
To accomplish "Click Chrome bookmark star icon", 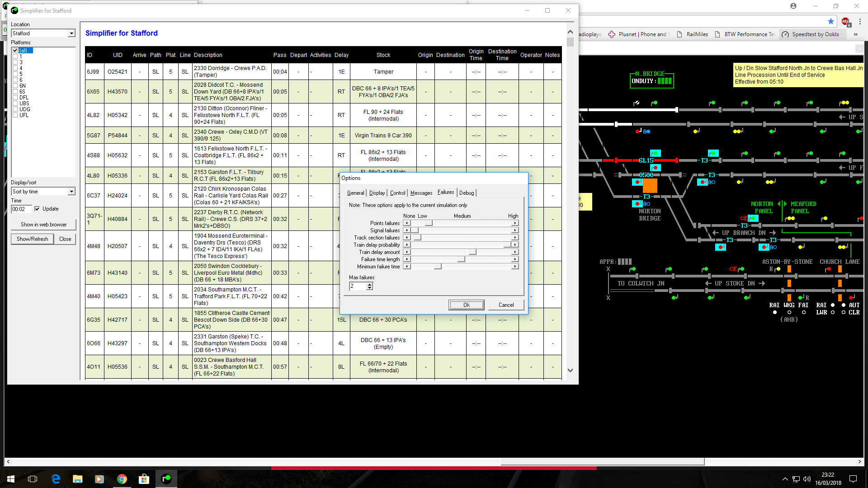I will pos(831,21).
